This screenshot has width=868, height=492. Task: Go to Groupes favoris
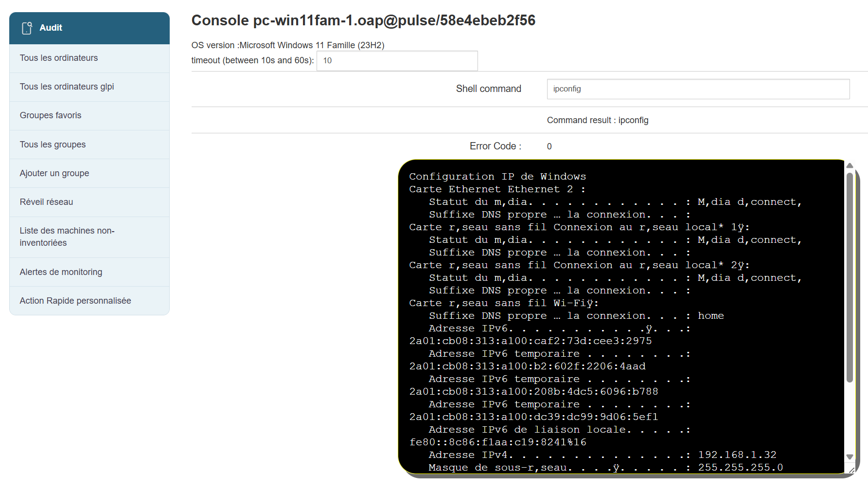coord(51,115)
